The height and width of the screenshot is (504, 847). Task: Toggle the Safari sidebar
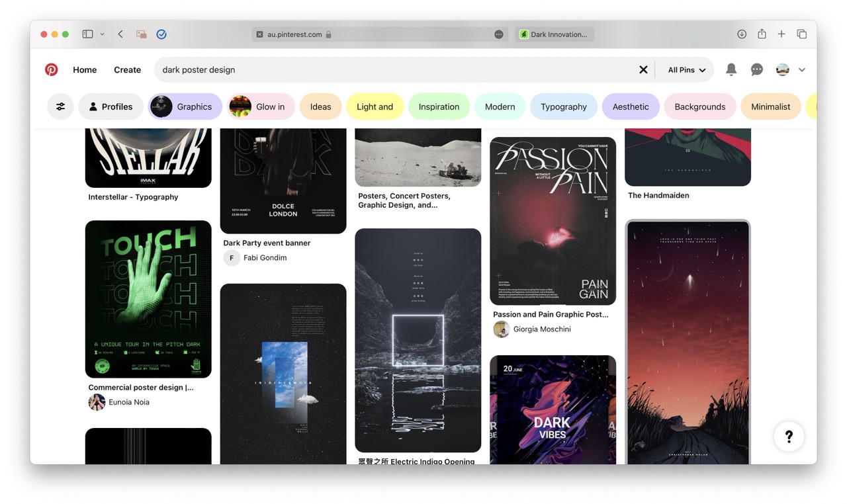coord(87,34)
